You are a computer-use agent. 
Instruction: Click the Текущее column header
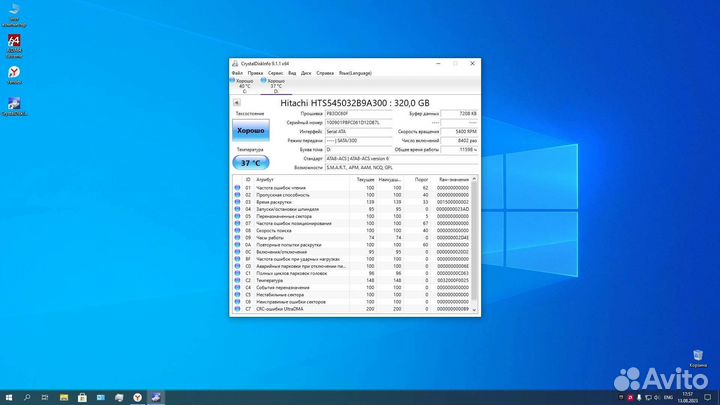click(x=366, y=180)
